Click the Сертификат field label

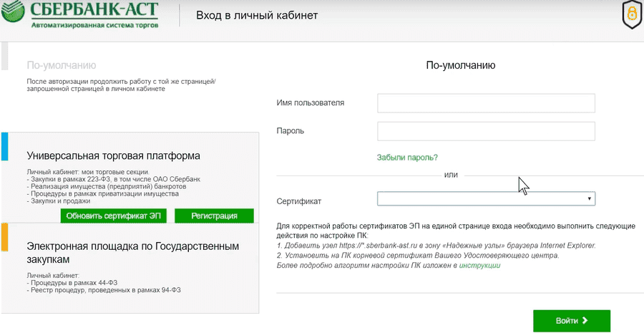[x=299, y=201]
